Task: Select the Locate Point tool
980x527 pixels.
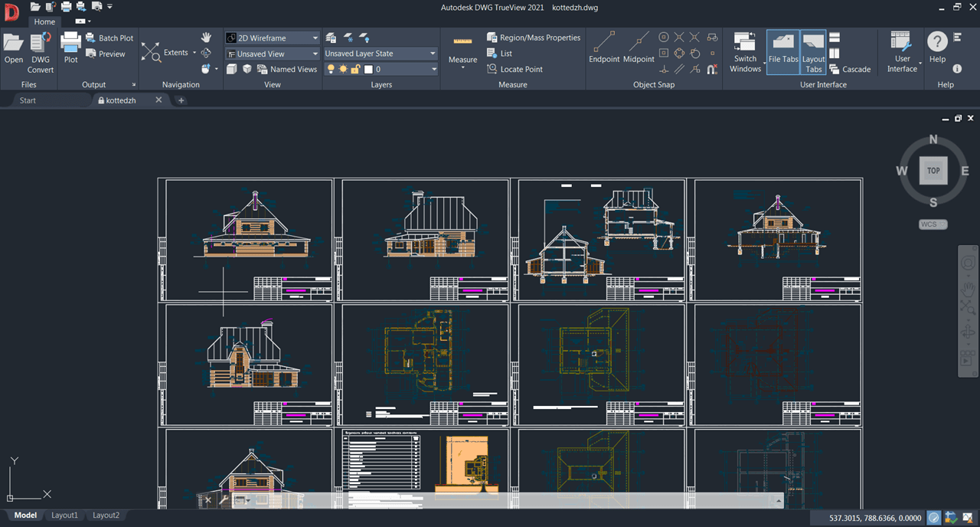Action: click(x=514, y=69)
